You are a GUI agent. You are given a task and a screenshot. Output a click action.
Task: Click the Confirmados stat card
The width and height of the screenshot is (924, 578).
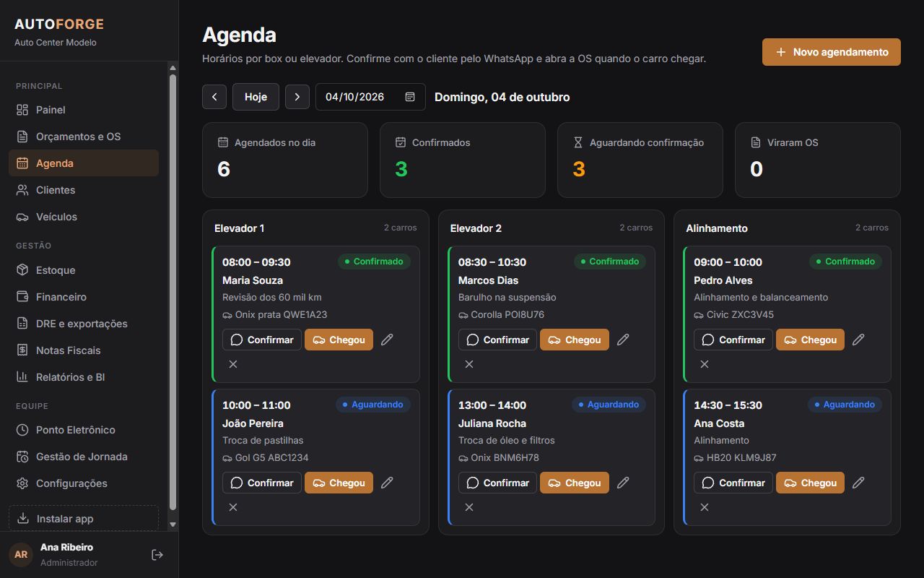pyautogui.click(x=463, y=160)
